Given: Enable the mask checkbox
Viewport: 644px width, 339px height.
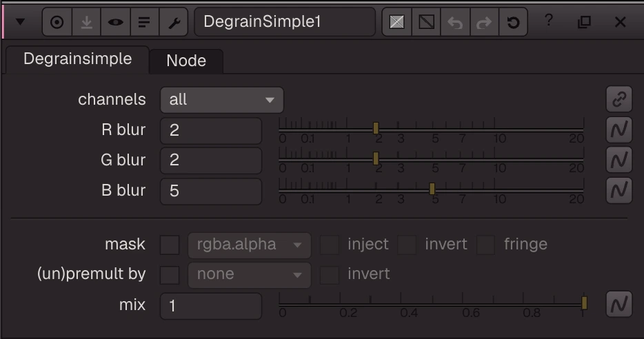Looking at the screenshot, I should (170, 245).
